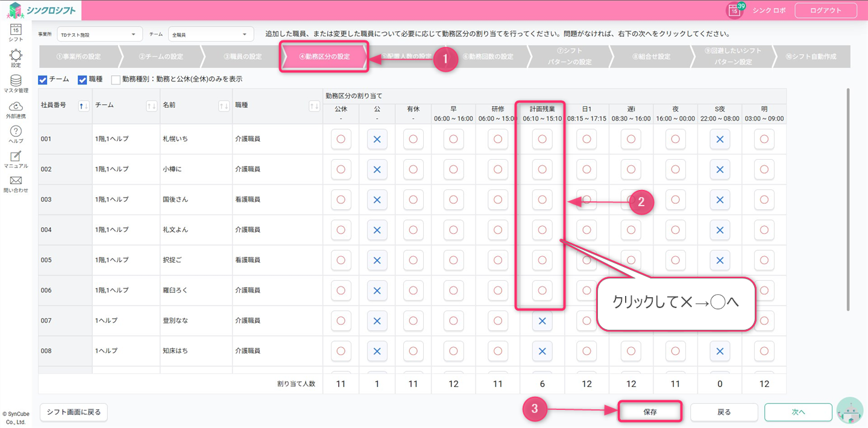Sort table by 社員番号 column
Viewport: 868px width, 428px height.
coord(84,106)
